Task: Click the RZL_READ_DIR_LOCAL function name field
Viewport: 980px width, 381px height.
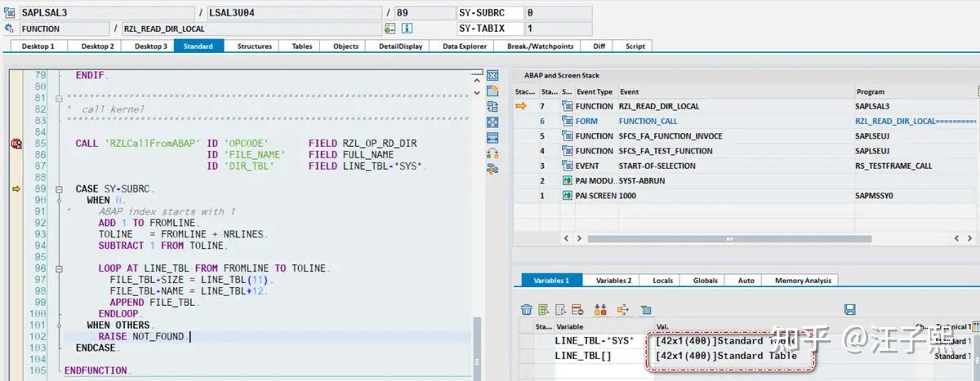Action: click(252, 29)
